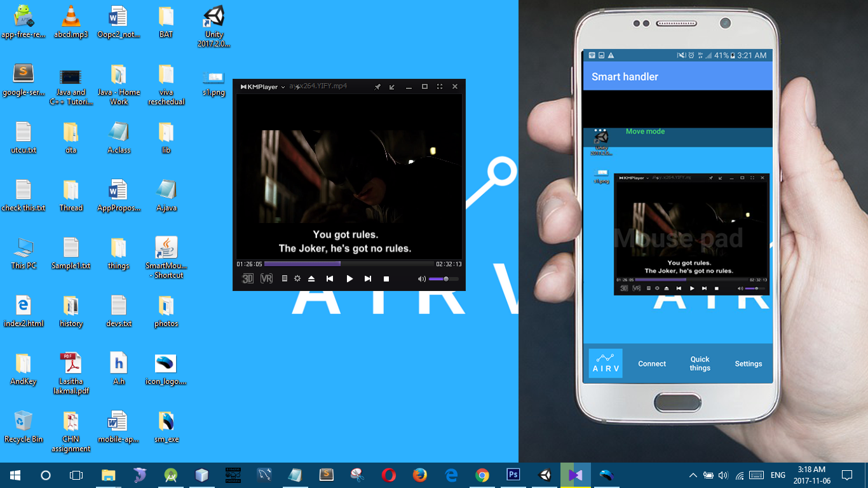The image size is (868, 488).
Task: Switch to Visual Studio on the taskbar
Action: [x=576, y=475]
